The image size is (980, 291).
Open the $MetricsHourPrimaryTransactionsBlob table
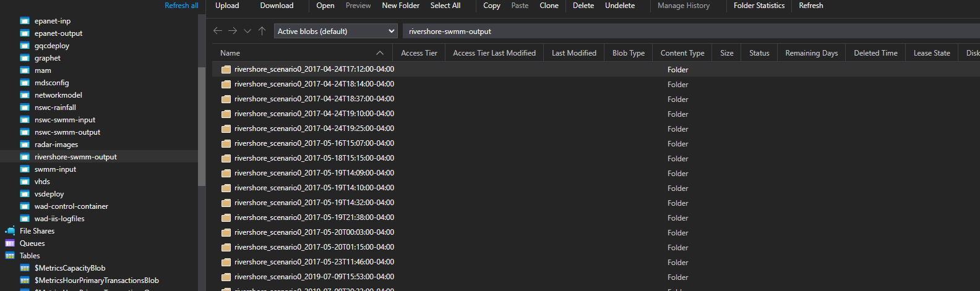(97, 280)
